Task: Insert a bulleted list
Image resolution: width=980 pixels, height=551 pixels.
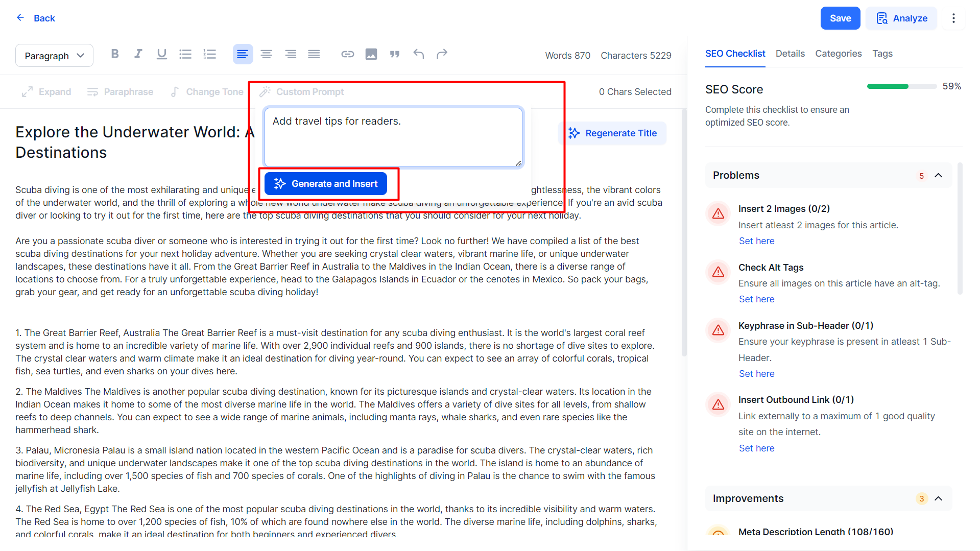Action: pyautogui.click(x=185, y=54)
